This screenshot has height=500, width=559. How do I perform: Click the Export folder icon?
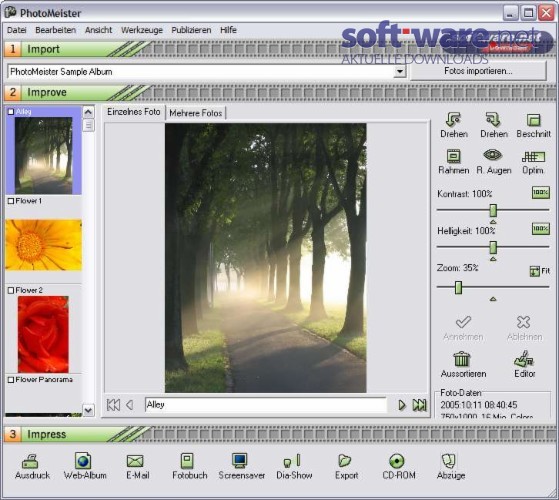pyautogui.click(x=344, y=460)
